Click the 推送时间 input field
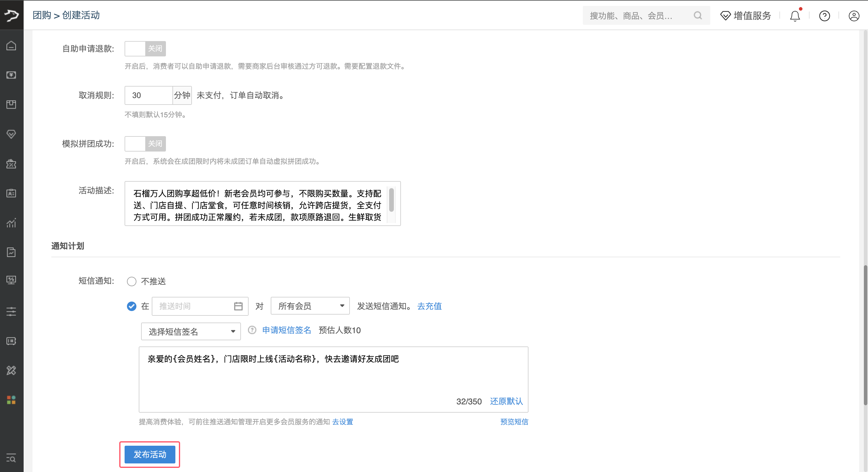 [200, 306]
